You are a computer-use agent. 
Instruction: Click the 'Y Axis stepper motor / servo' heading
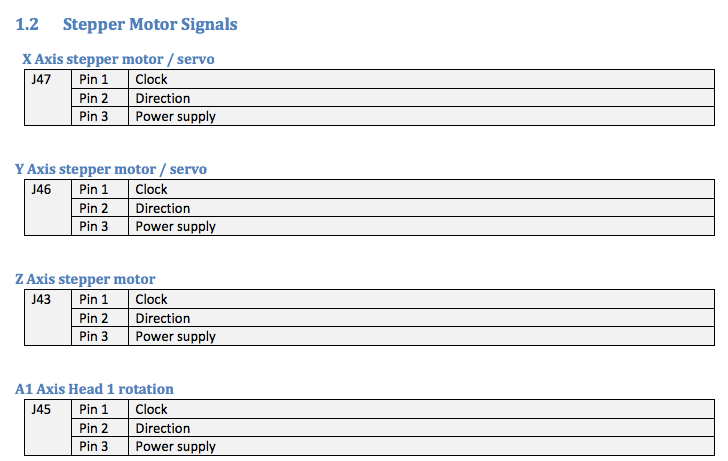pos(111,169)
